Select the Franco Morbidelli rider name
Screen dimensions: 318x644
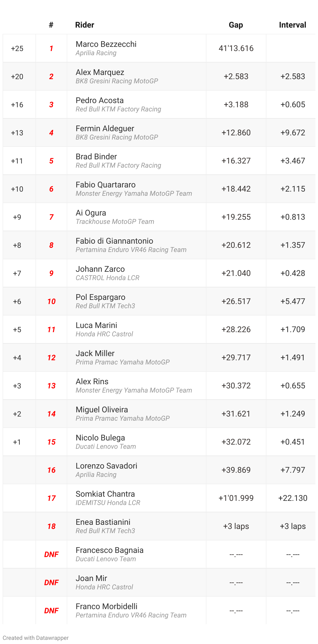click(106, 606)
